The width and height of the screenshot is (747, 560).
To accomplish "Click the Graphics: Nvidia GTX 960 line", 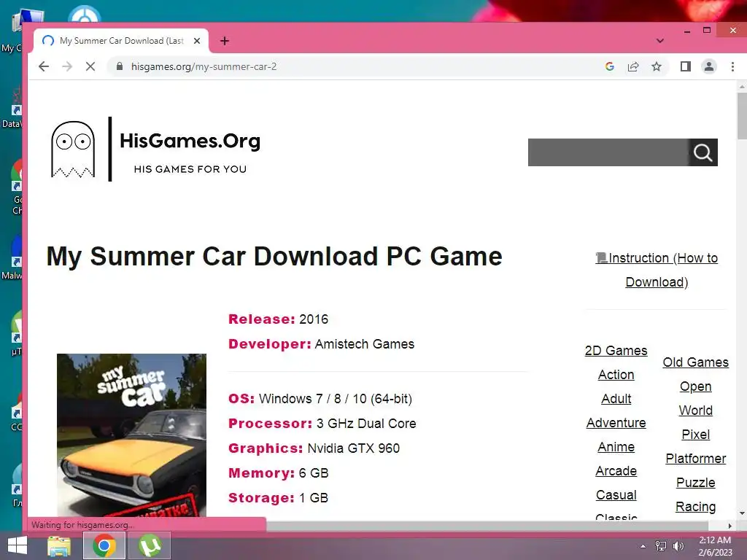I will pos(314,448).
